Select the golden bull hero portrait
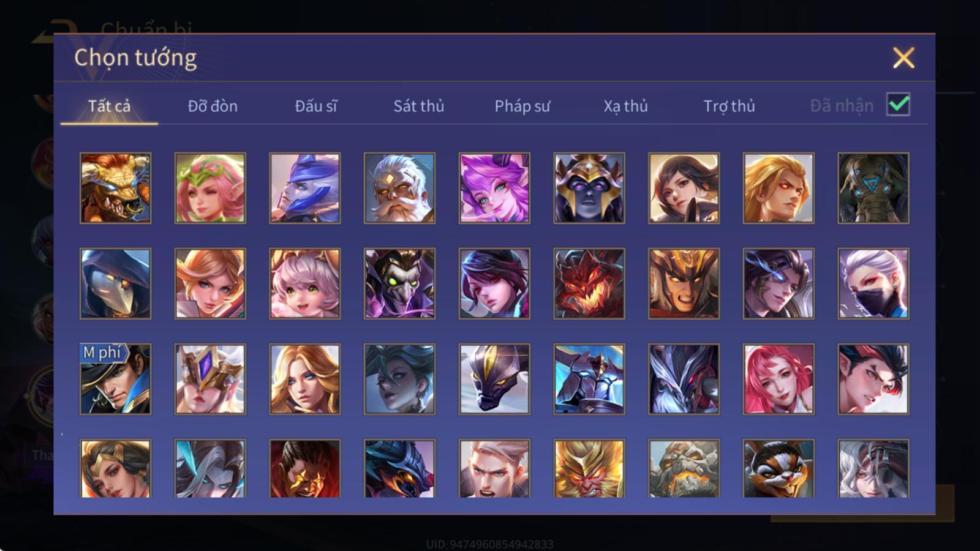 [x=115, y=188]
